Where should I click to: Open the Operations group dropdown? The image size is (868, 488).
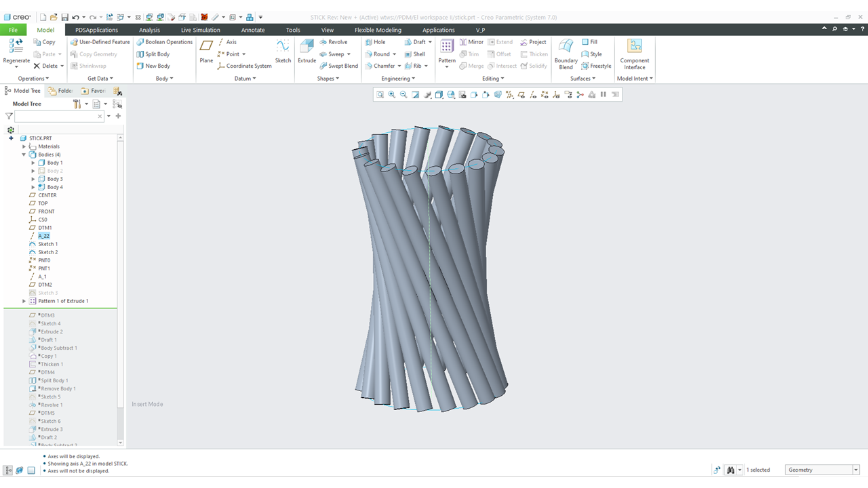(33, 79)
